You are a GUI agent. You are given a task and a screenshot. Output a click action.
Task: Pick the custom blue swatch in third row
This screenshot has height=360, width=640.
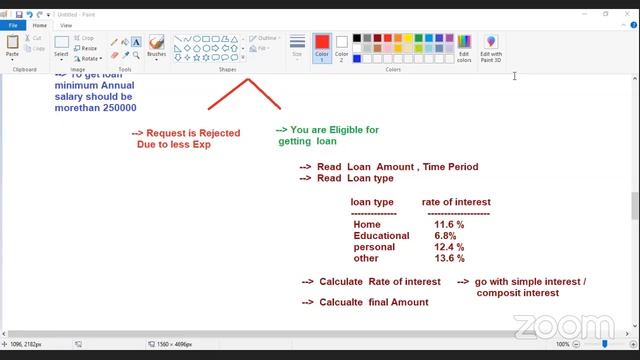point(357,59)
